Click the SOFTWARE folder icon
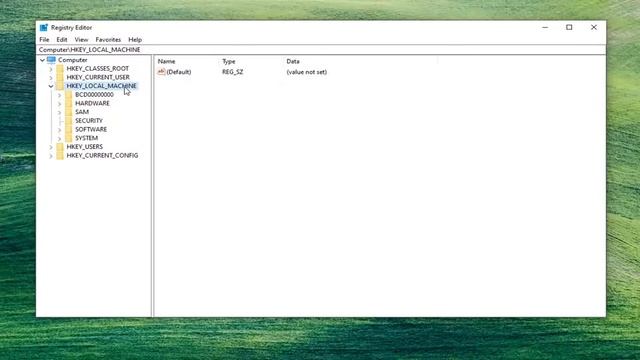 69,129
